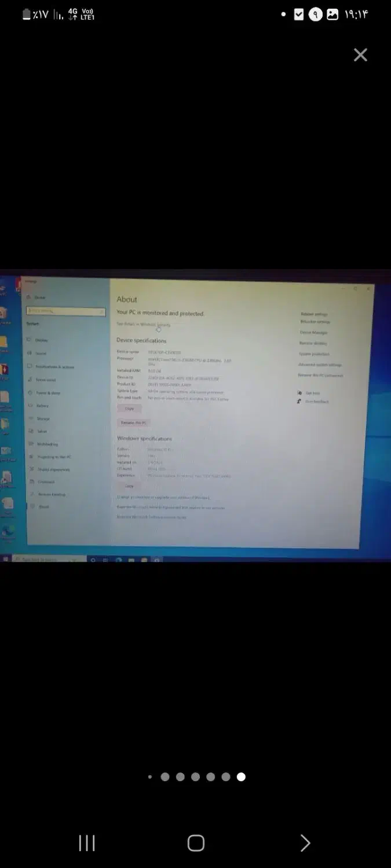Select Storage in the sidebar

[x=39, y=418]
